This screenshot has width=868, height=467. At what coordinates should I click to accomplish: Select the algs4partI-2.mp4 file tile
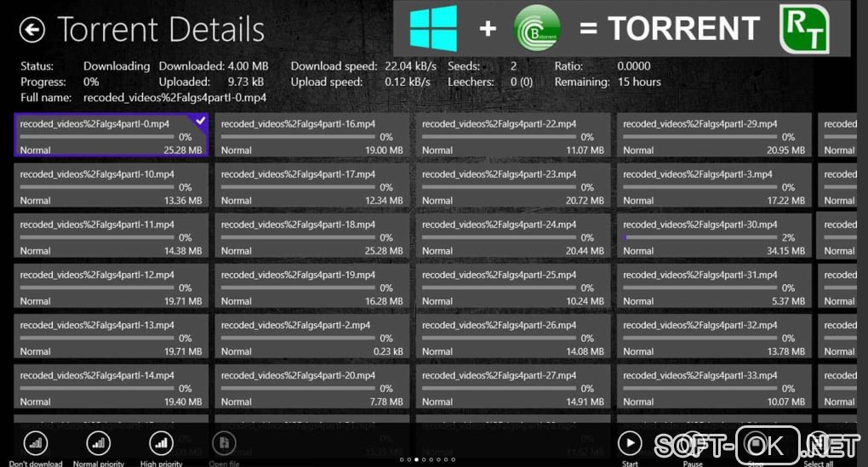coord(312,337)
